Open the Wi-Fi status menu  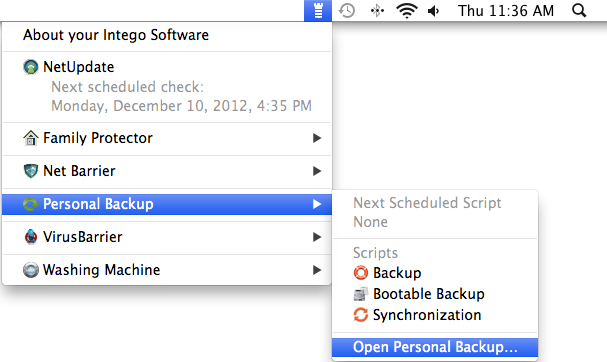[x=406, y=10]
